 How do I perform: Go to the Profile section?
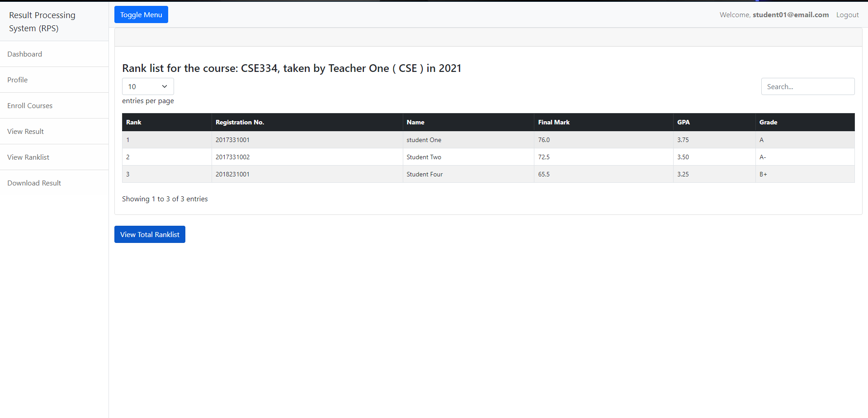pyautogui.click(x=17, y=80)
